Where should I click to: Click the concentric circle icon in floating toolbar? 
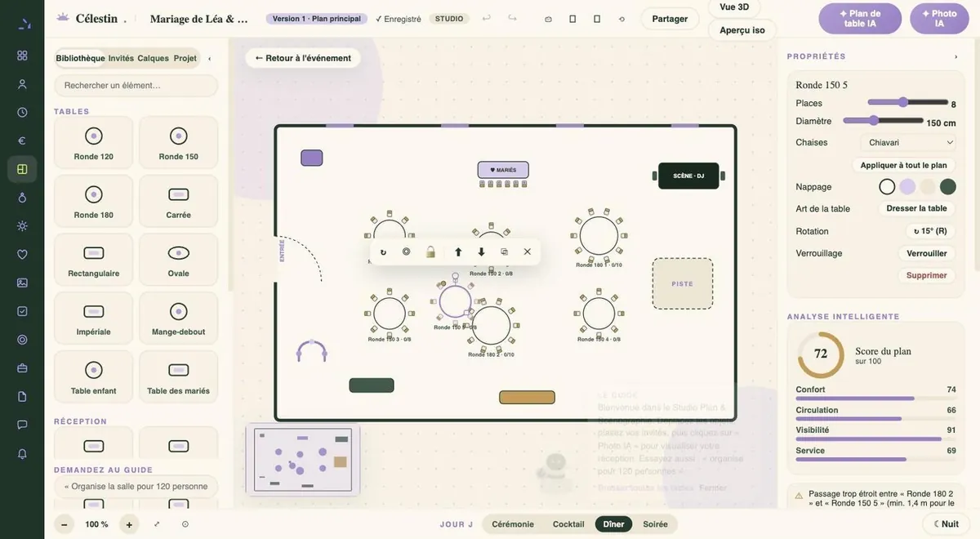click(x=406, y=252)
